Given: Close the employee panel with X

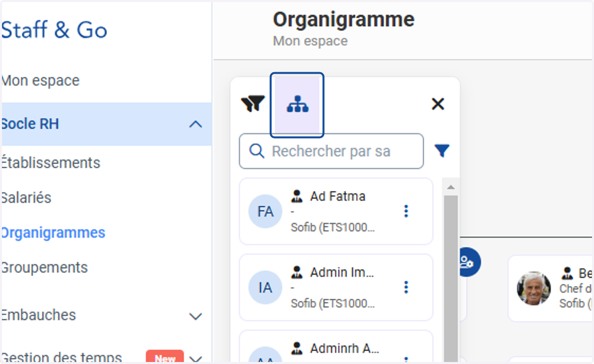Looking at the screenshot, I should [x=438, y=104].
